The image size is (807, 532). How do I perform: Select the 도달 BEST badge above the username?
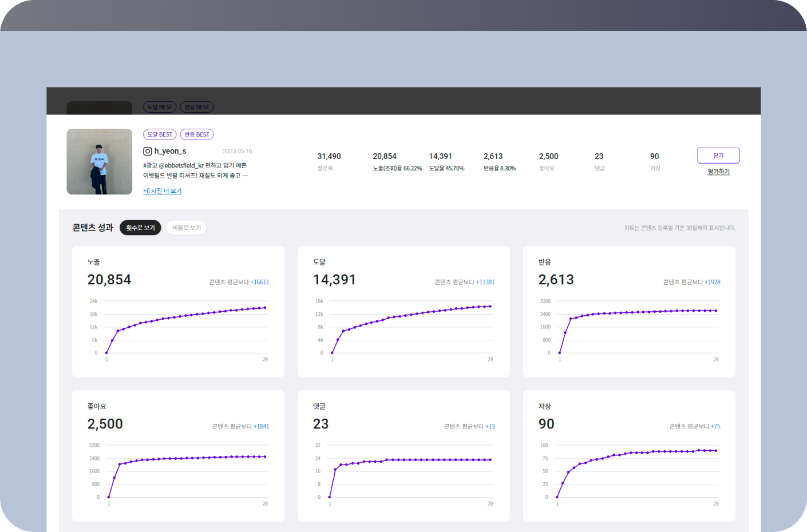[x=160, y=134]
